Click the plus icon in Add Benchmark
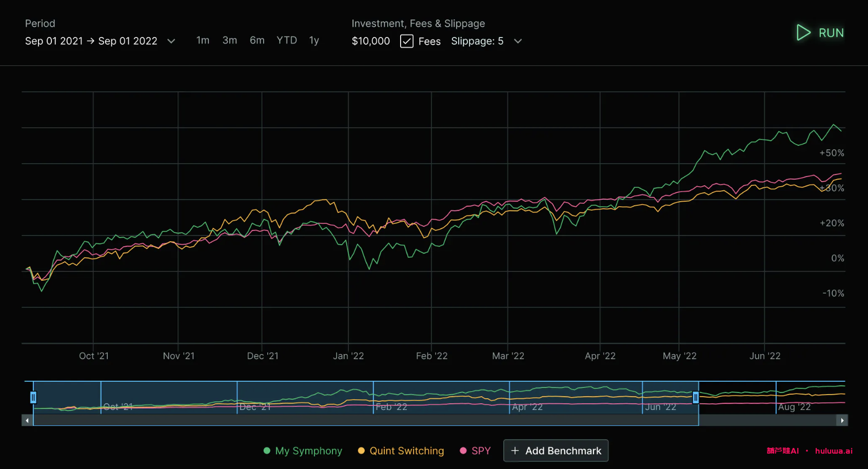Screen dimensions: 868x469 tap(515, 451)
